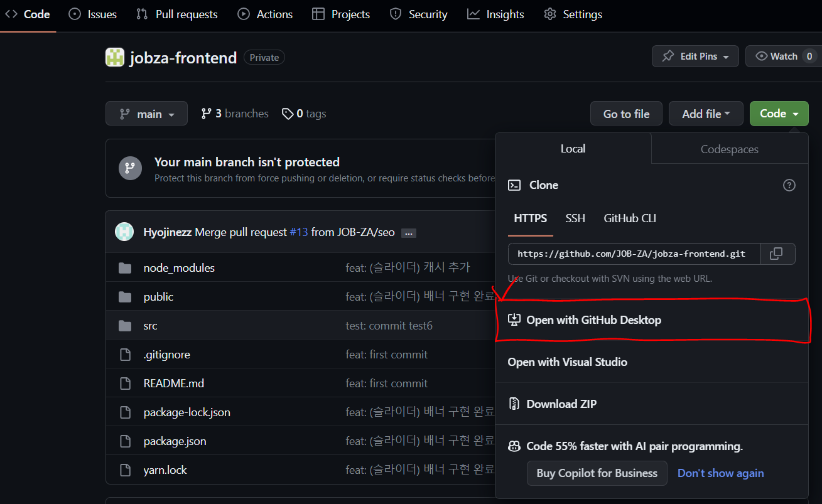The height and width of the screenshot is (504, 822).
Task: Click the README.md file icon
Action: click(x=125, y=383)
